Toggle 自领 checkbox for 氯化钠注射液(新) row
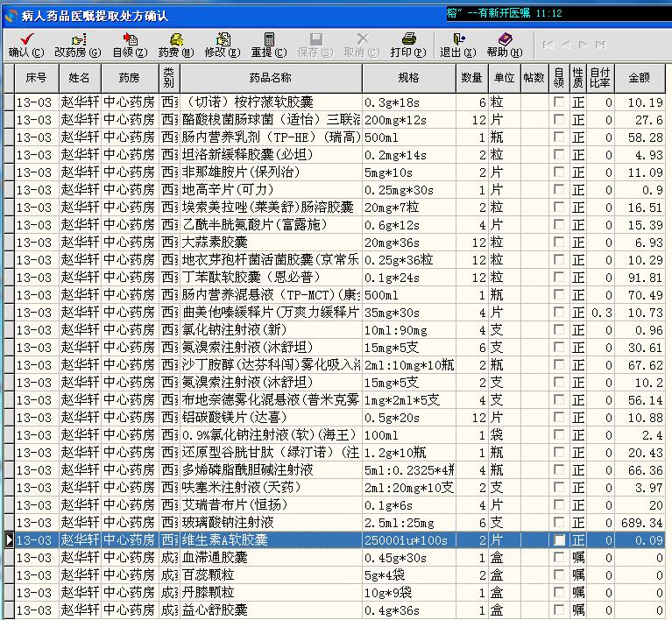The height and width of the screenshot is (620, 672). click(559, 329)
